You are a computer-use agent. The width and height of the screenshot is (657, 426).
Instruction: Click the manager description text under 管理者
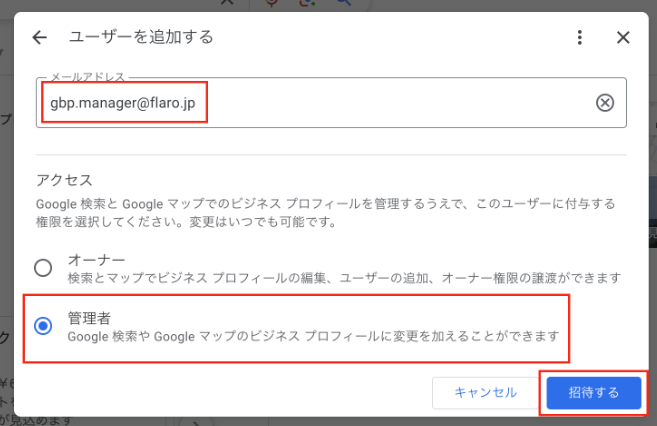[313, 336]
